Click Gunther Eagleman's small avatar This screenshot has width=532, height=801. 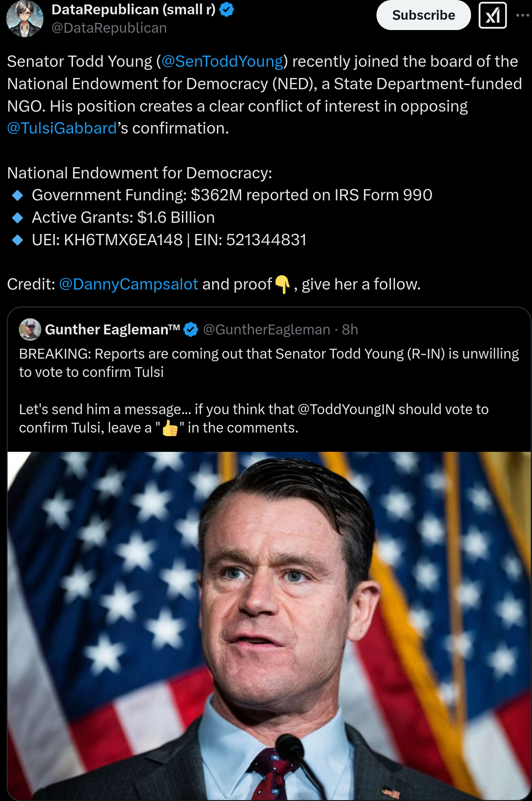point(30,329)
